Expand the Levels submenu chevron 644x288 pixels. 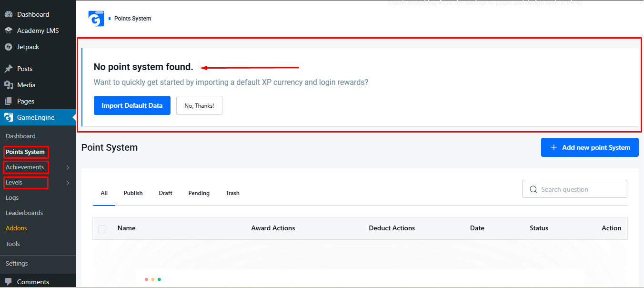[68, 183]
